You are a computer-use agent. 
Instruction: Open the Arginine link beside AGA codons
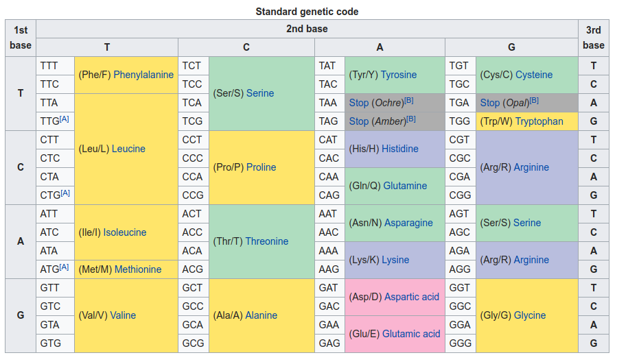[x=531, y=260]
